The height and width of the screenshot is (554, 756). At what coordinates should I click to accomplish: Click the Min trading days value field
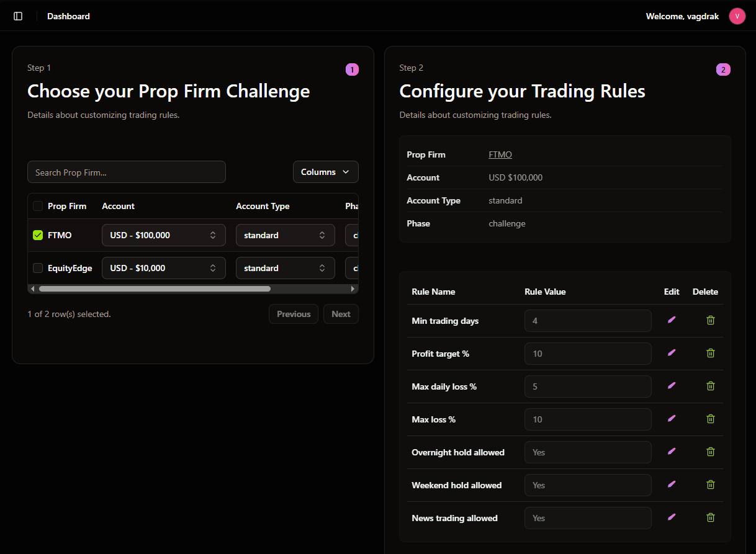[588, 321]
